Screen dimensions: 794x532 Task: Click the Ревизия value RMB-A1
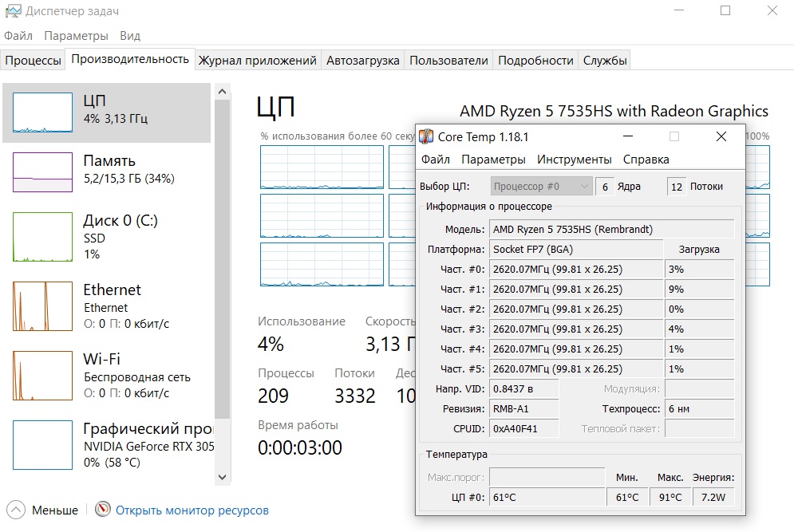(524, 408)
